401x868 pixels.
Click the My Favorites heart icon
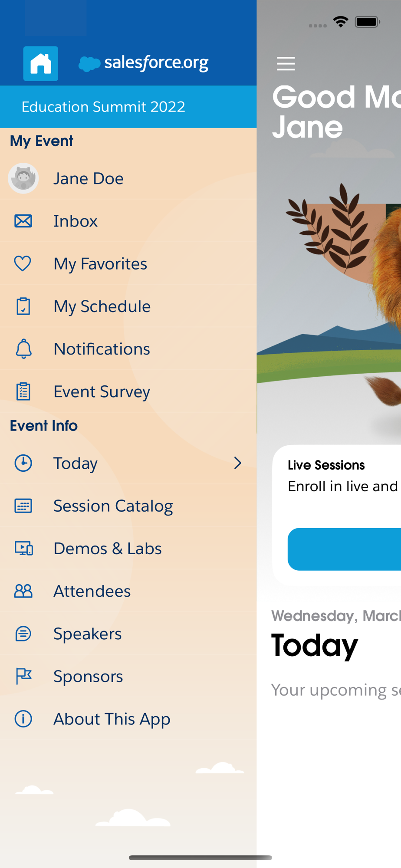click(x=23, y=263)
